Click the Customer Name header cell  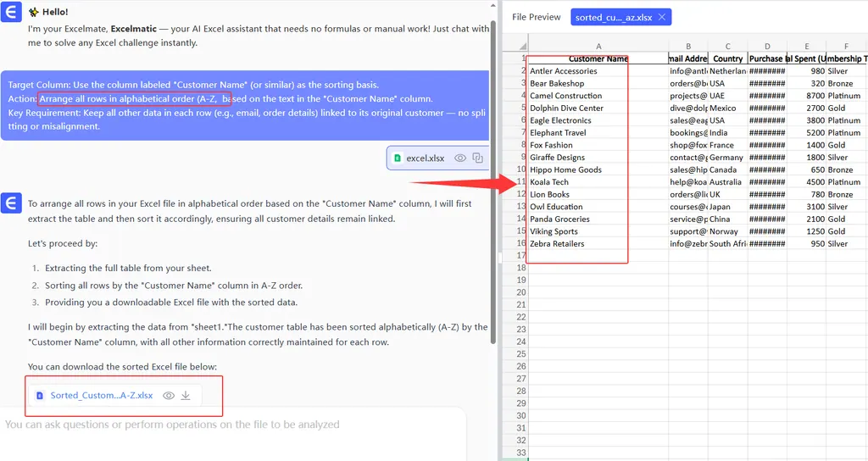tap(598, 59)
